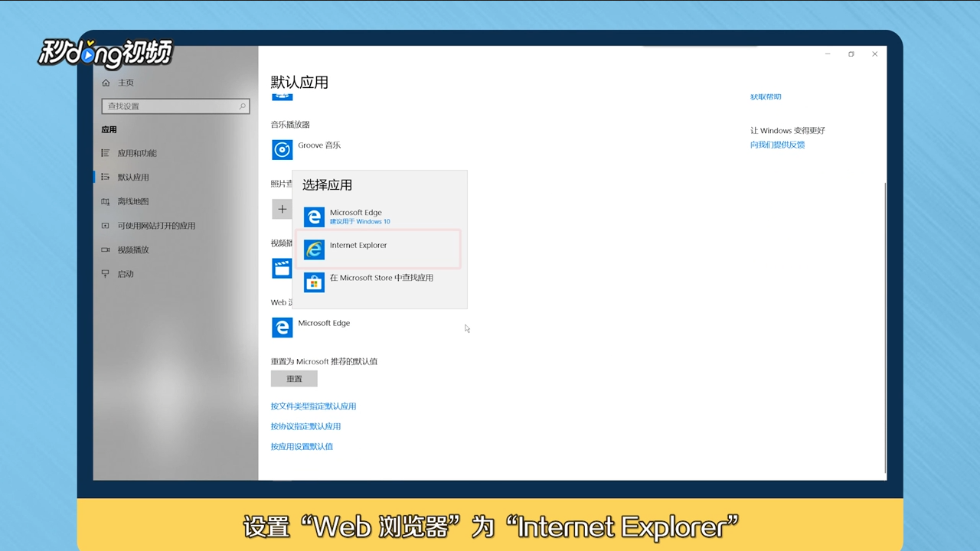Open Video playback via its sidebar icon
The height and width of the screenshot is (551, 980).
click(106, 249)
